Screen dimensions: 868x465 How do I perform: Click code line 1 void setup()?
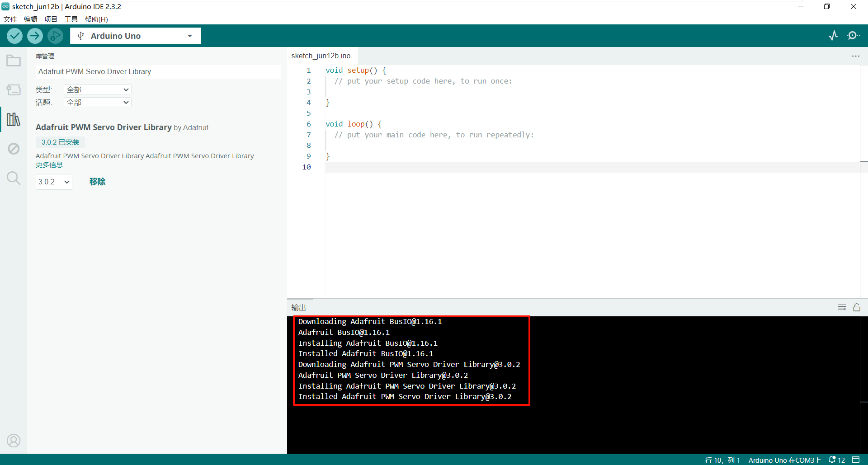point(356,70)
